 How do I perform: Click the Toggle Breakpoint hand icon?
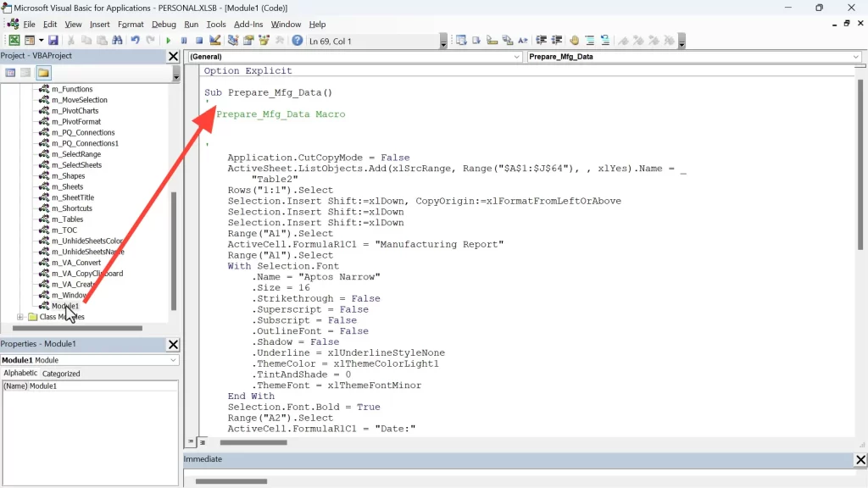pos(575,41)
